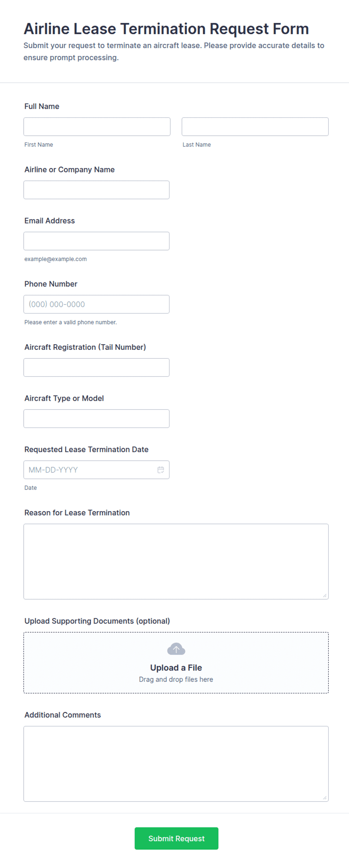
Task: Select the Email Address text box
Action: (96, 241)
